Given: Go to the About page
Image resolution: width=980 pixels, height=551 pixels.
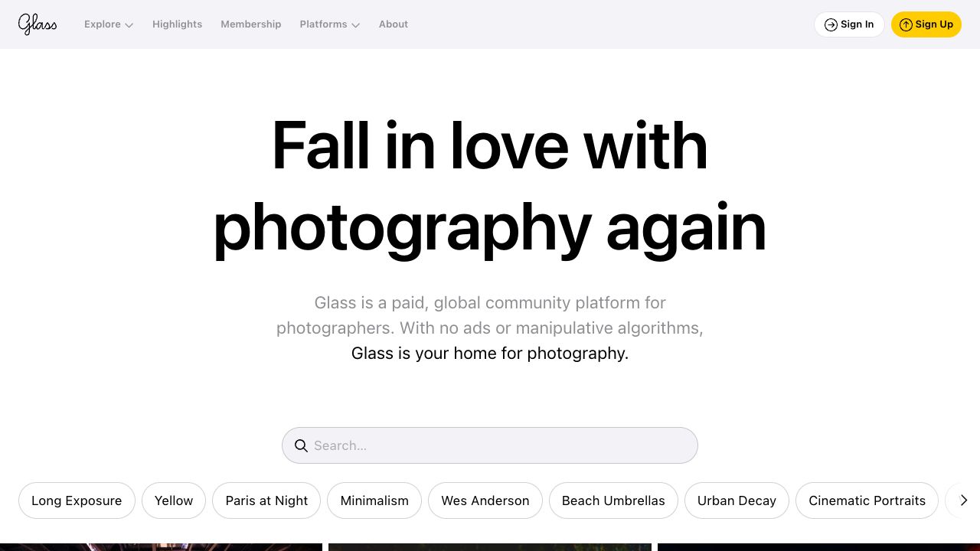Looking at the screenshot, I should [x=394, y=24].
